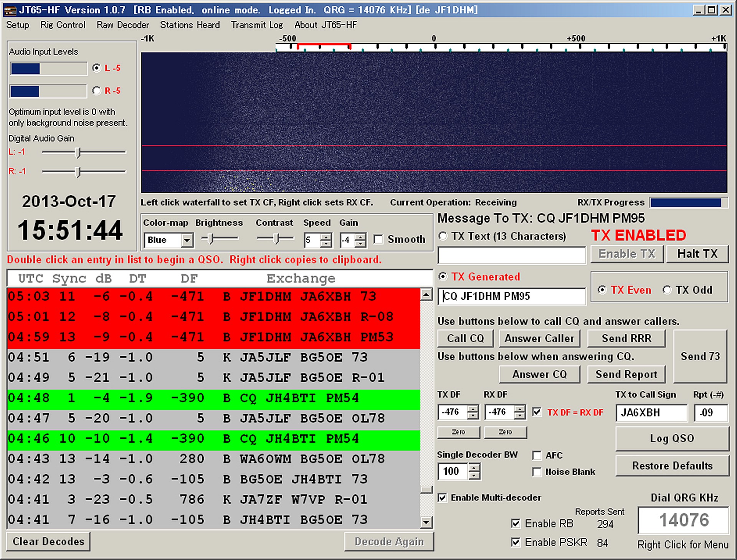The image size is (737, 560).
Task: Toggle the Smooth checkbox
Action: pos(378,240)
